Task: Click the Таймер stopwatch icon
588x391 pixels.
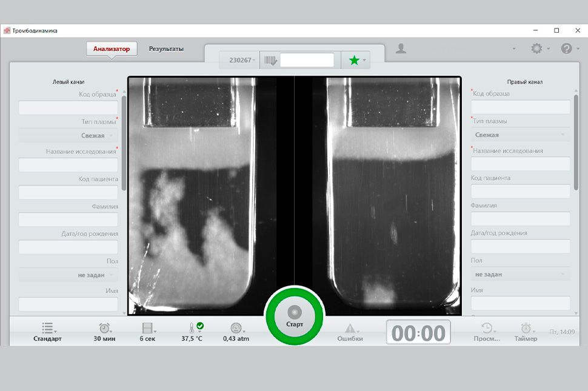Action: [526, 328]
